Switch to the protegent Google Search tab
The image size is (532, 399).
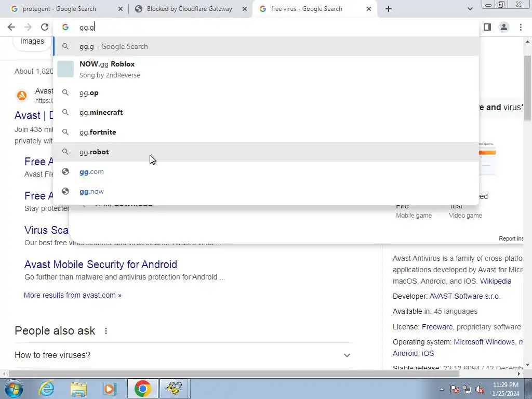(x=64, y=9)
